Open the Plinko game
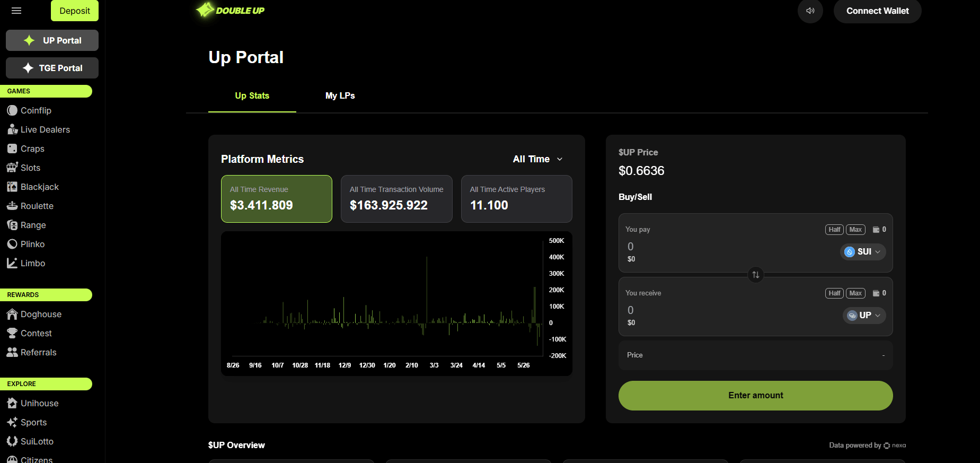 (x=32, y=244)
